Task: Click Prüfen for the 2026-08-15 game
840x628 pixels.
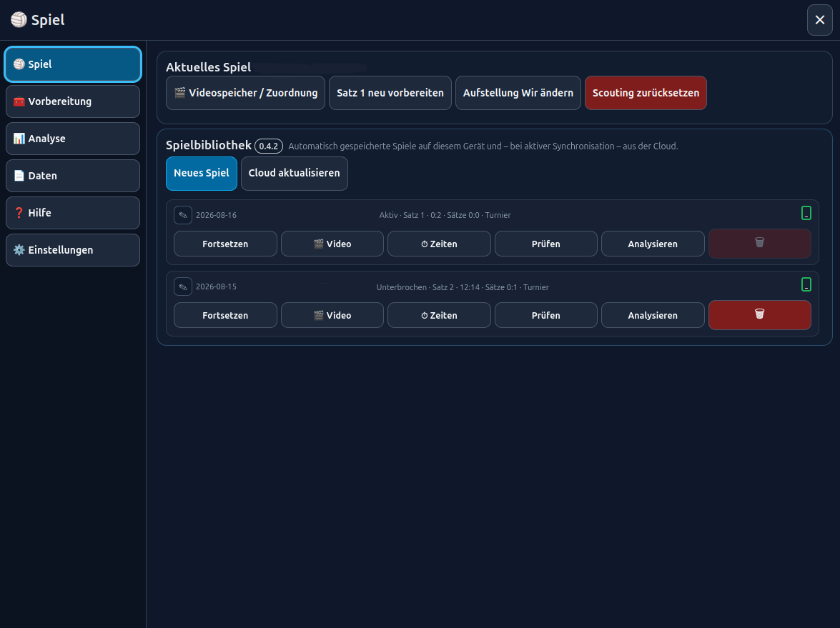Action: [546, 315]
